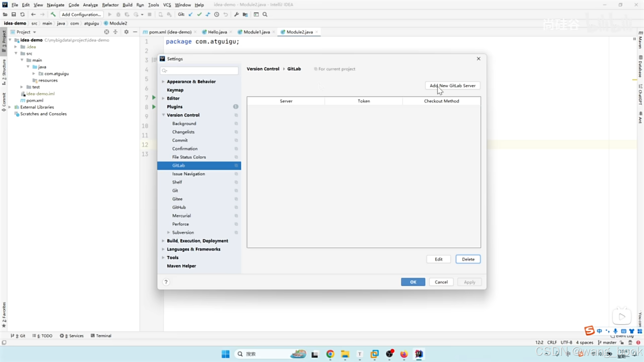Image resolution: width=644 pixels, height=362 pixels.
Task: Expand the Tools settings section
Action: pos(163,258)
